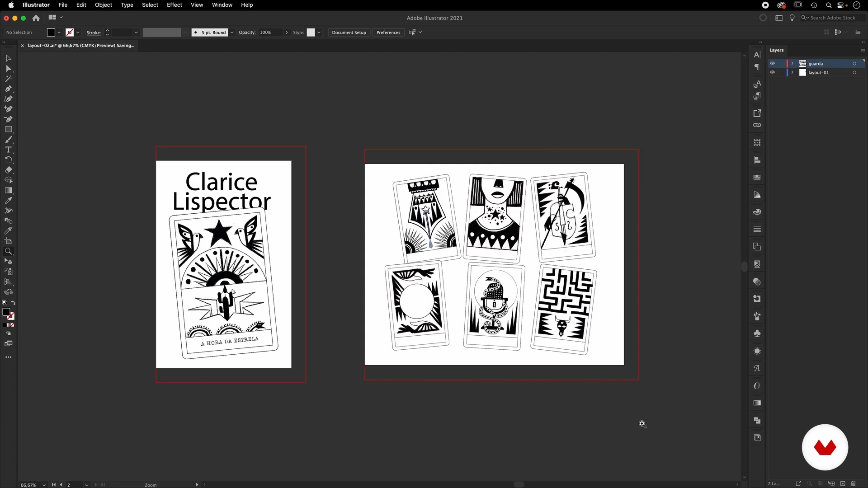Select the Eyedropper tool
The image size is (868, 488).
pos(8,201)
